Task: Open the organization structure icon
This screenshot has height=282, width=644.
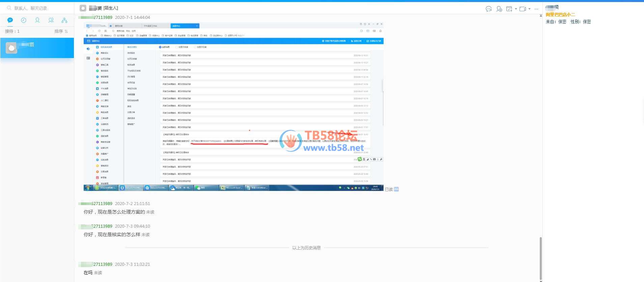Action: pyautogui.click(x=64, y=20)
